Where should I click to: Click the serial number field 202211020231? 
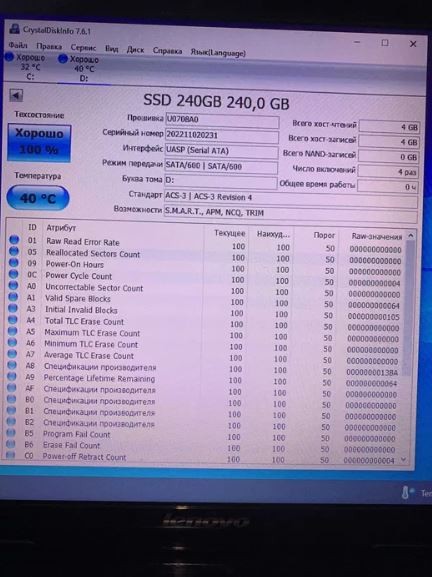click(222, 135)
